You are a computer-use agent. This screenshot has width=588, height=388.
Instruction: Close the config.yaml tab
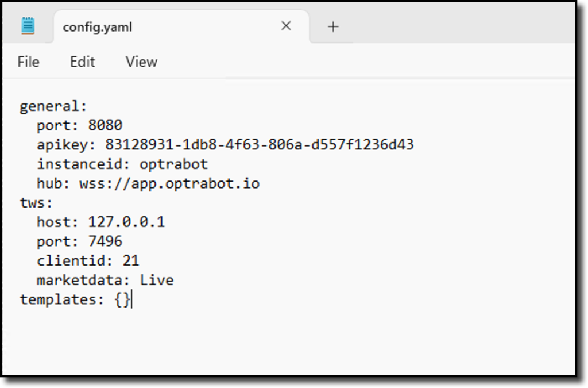(x=286, y=26)
